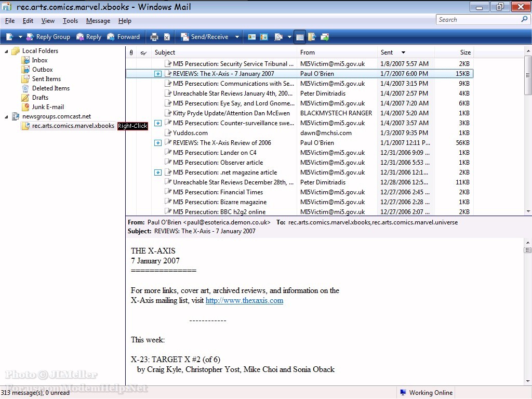Sort by the attachment paperclip column

131,52
